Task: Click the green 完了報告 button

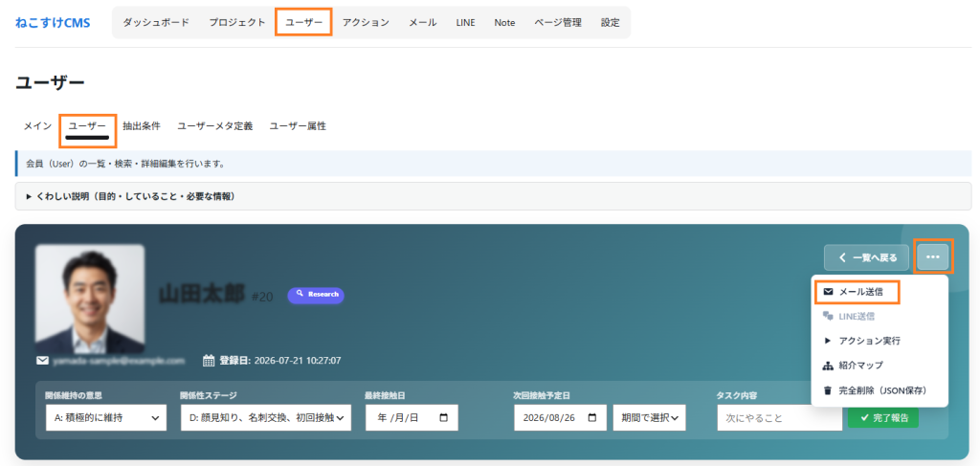Action: click(x=883, y=417)
